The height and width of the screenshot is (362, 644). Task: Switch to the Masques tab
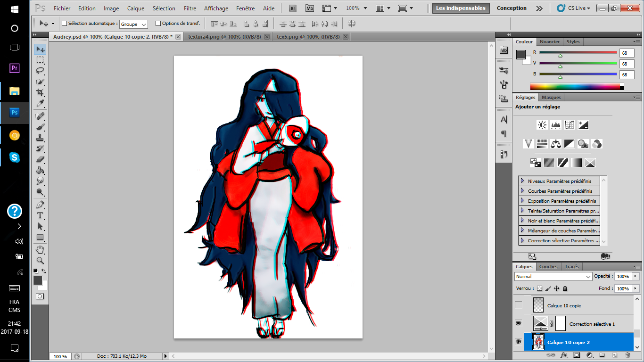coord(551,98)
